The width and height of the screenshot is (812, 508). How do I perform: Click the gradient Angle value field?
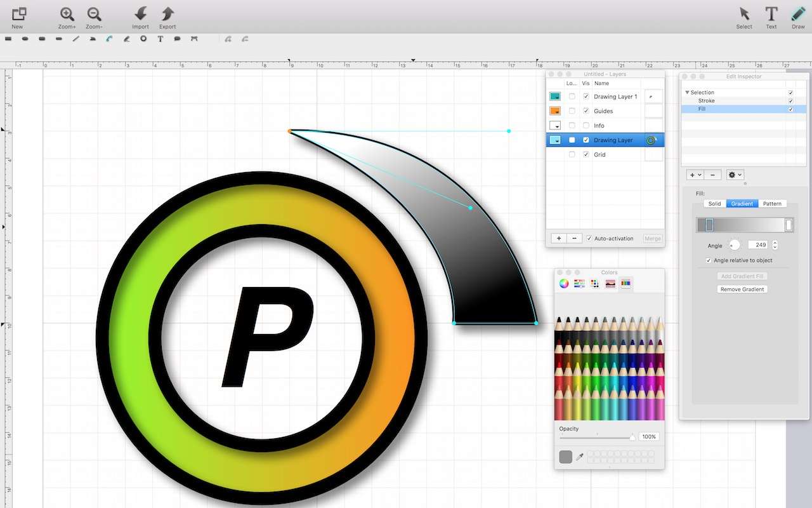click(x=758, y=244)
